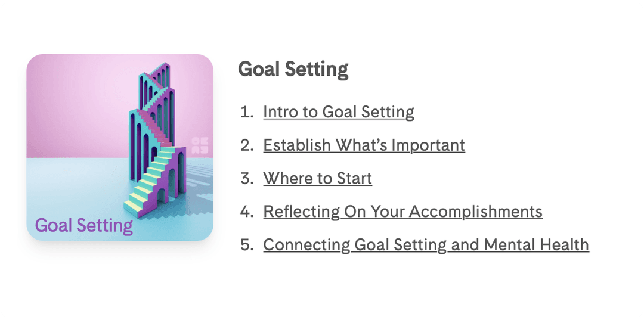The height and width of the screenshot is (320, 644).
Task: Open Establish What's Important lesson
Action: click(x=364, y=145)
